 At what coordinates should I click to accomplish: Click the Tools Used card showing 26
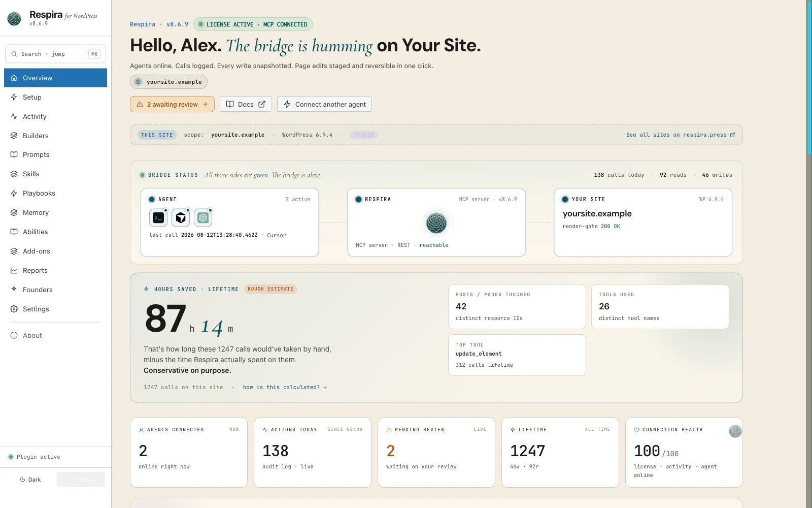coord(660,307)
